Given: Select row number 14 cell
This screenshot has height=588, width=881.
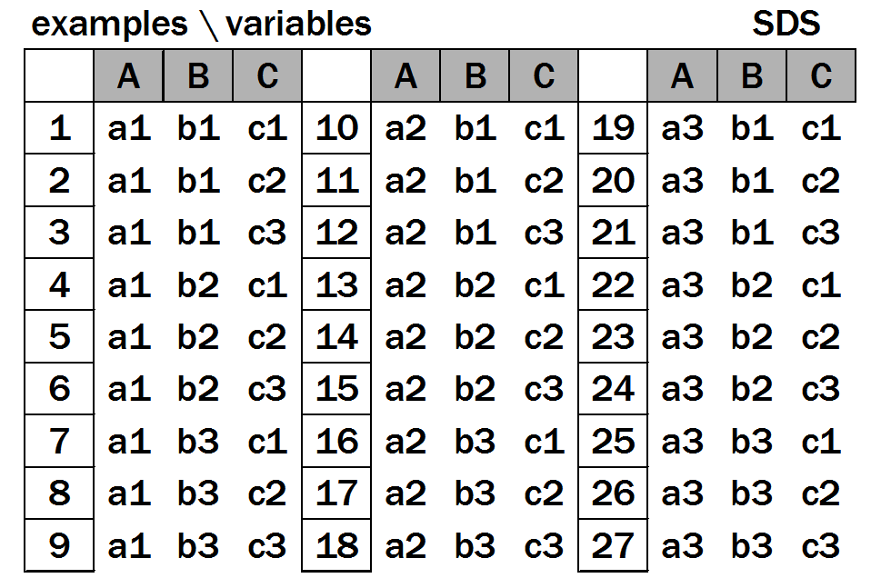Looking at the screenshot, I should click(x=336, y=337).
